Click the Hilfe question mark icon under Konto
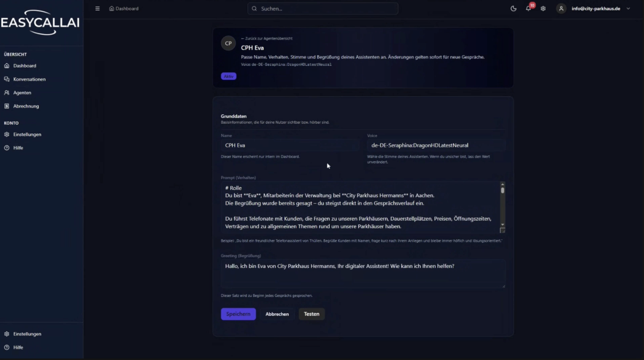The height and width of the screenshot is (360, 644). click(7, 148)
